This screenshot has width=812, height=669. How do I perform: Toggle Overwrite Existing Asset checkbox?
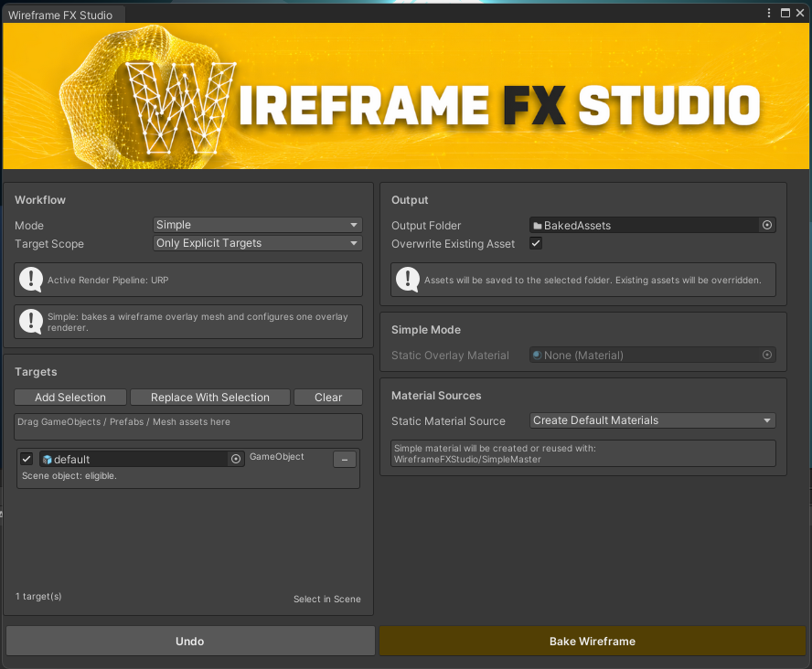click(536, 243)
